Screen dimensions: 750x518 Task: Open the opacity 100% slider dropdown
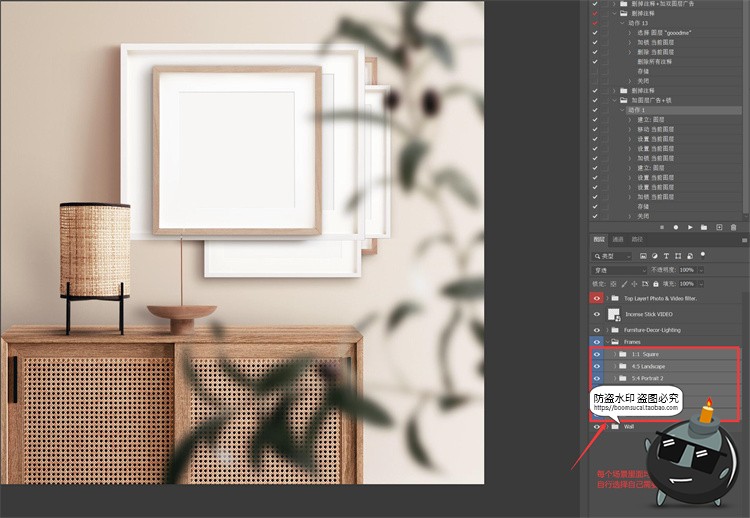tap(699, 270)
